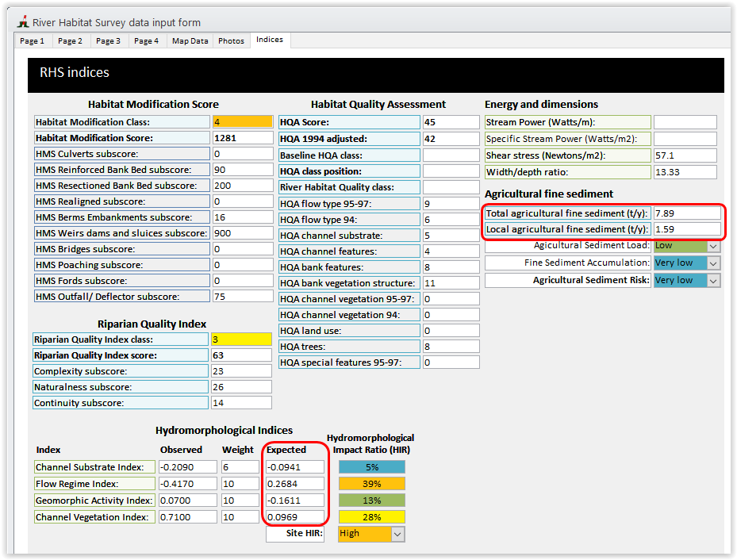Click the yellow Riparian Quality Index class field

[x=242, y=339]
